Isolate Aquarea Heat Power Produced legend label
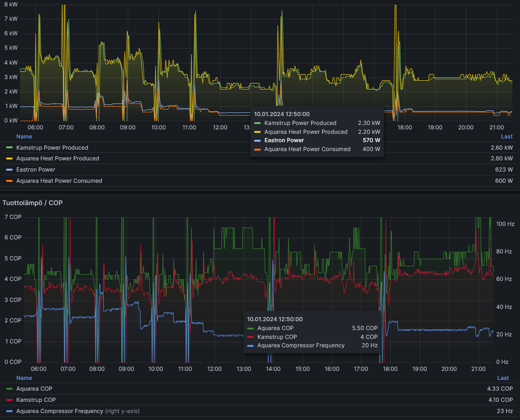The width and height of the screenshot is (520, 420). [x=57, y=158]
